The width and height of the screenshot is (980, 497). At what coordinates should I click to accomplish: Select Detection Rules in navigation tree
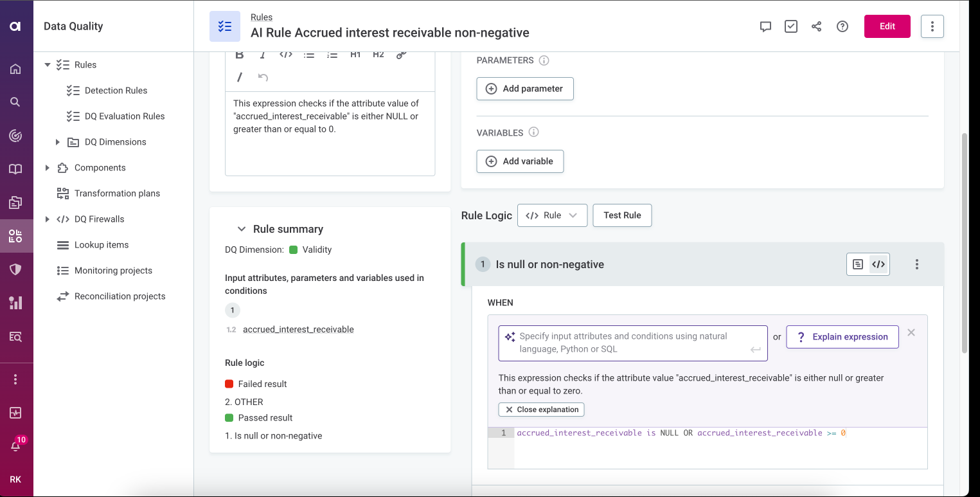click(x=116, y=91)
